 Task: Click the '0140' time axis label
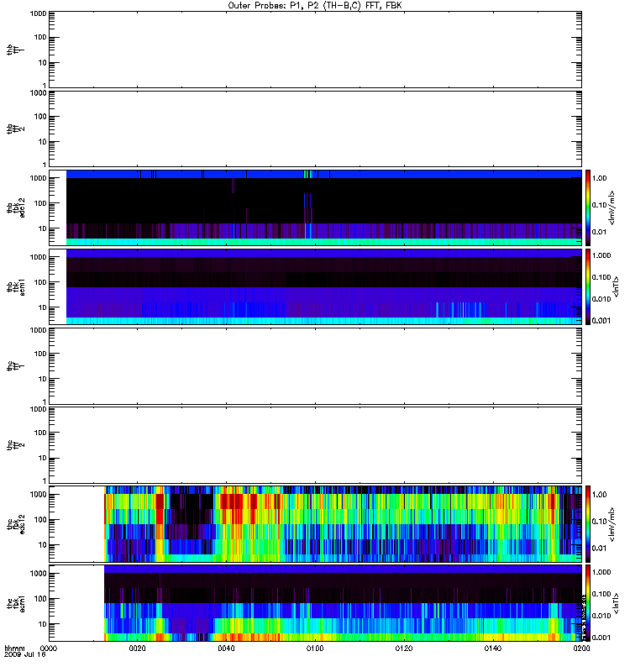pos(493,648)
